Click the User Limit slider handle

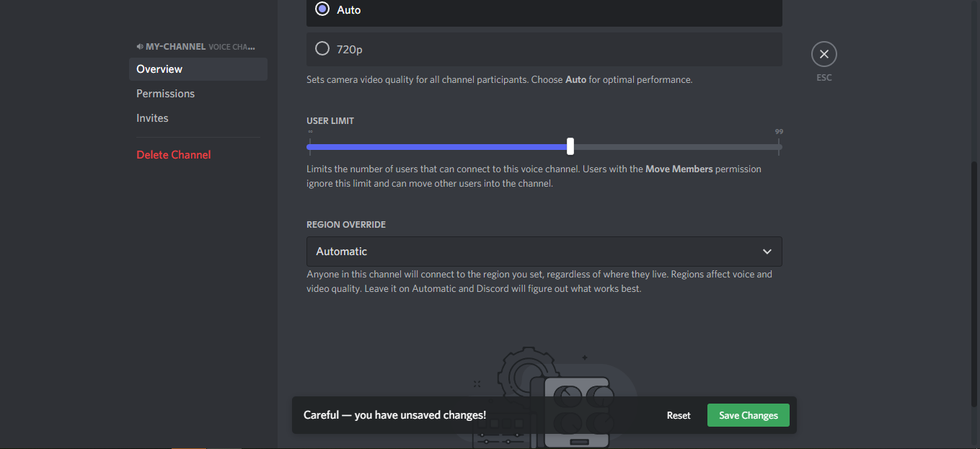570,147
